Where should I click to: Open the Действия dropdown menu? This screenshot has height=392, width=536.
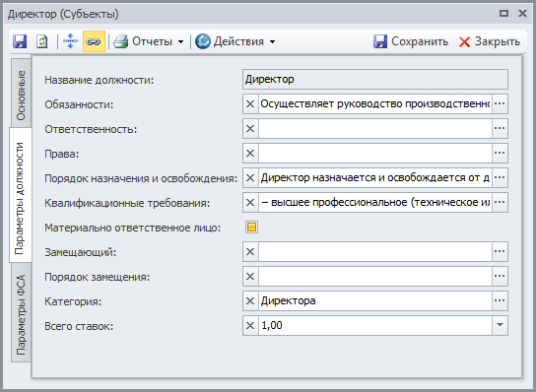pyautogui.click(x=235, y=41)
